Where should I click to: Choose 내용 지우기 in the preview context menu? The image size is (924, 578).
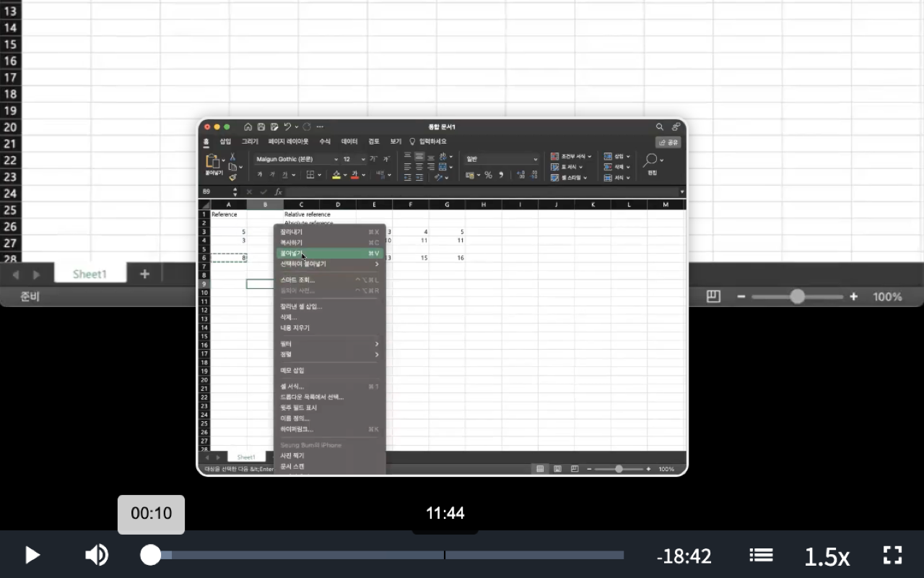[x=330, y=328]
